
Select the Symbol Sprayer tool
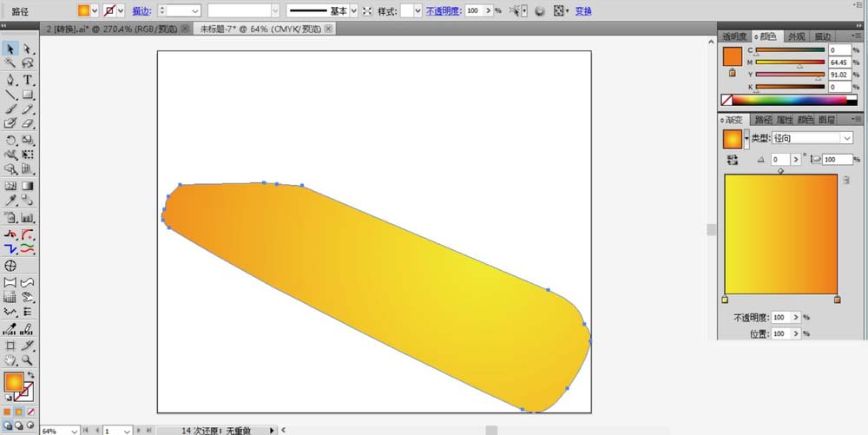[10, 217]
